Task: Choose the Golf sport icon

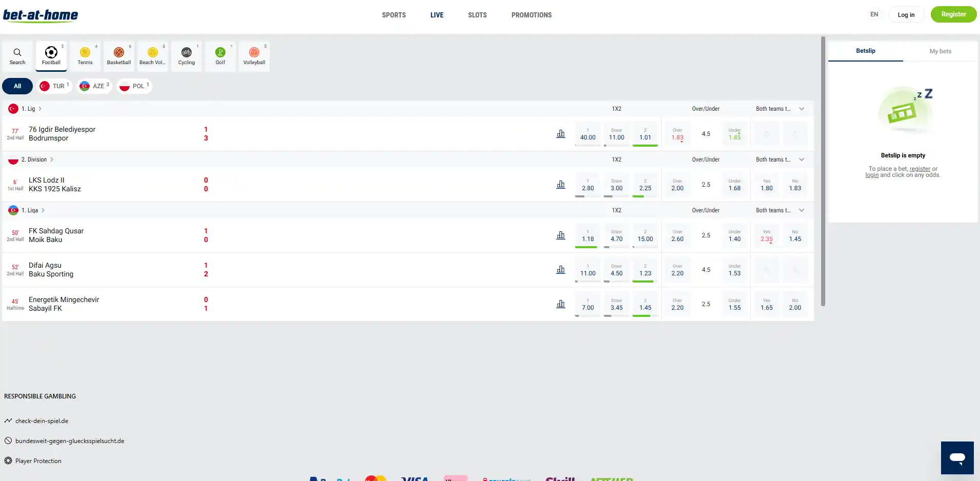Action: tap(220, 56)
